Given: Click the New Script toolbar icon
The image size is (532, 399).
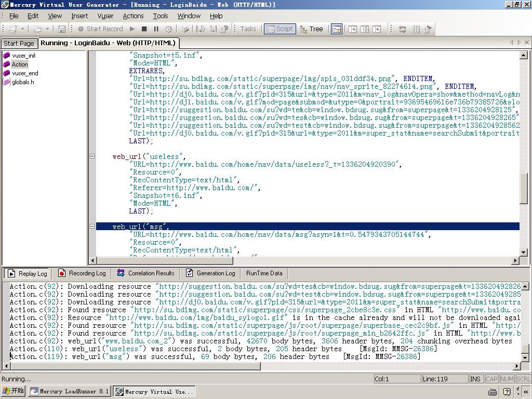Looking at the screenshot, I should tap(12, 29).
